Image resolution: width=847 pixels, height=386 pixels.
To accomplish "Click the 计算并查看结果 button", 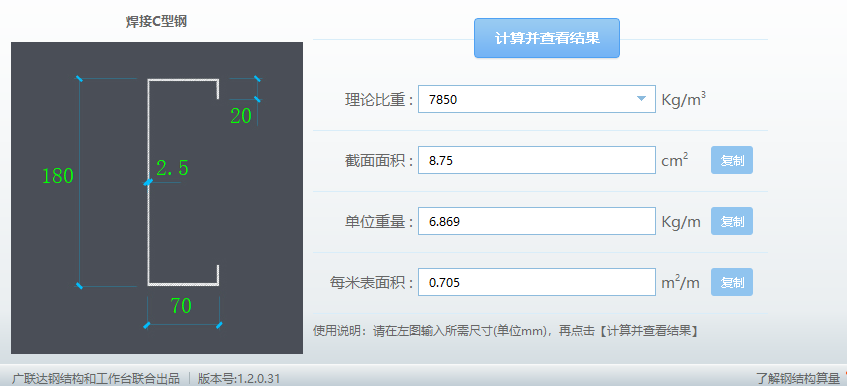I will pyautogui.click(x=547, y=38).
